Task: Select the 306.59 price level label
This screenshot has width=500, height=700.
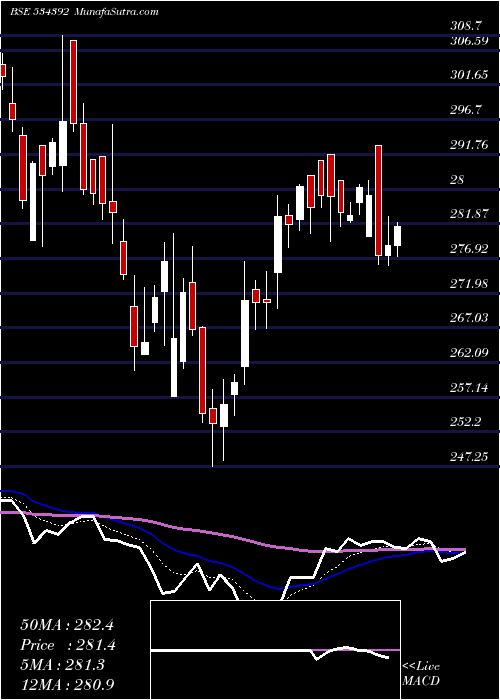Action: tap(469, 41)
